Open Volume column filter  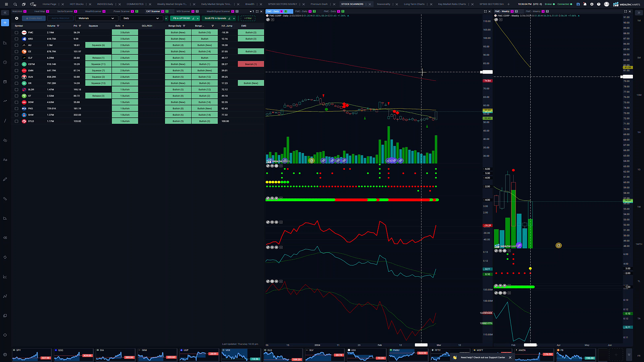(58, 26)
